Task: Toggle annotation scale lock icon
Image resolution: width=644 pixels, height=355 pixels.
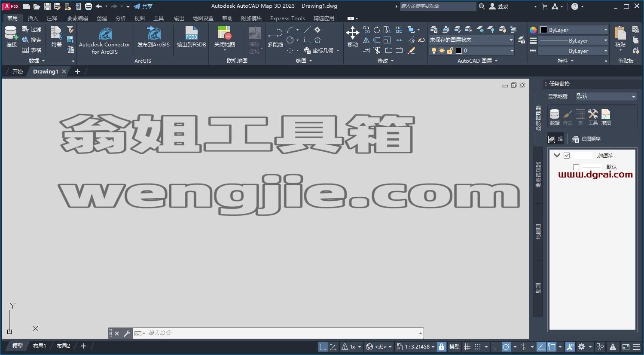Action: (x=441, y=347)
